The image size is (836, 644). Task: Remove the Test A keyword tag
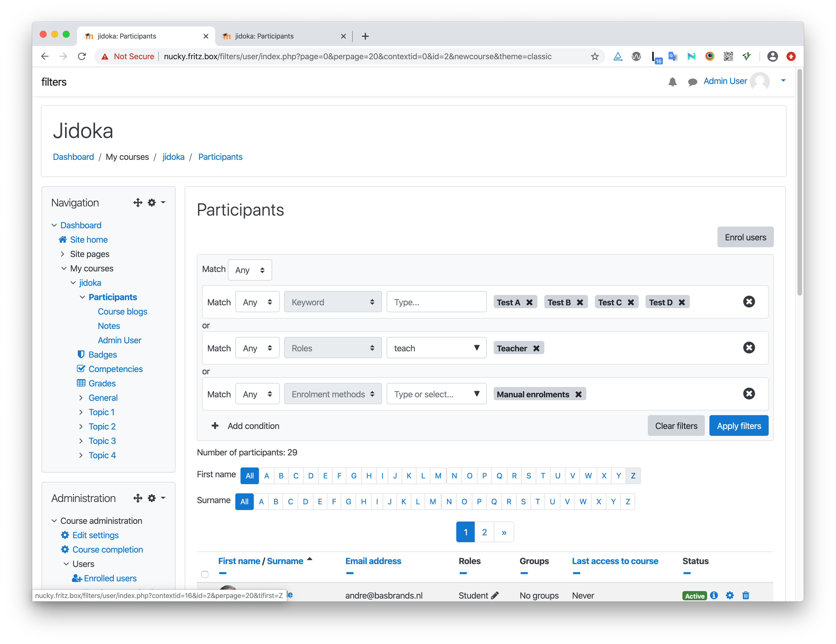(529, 302)
